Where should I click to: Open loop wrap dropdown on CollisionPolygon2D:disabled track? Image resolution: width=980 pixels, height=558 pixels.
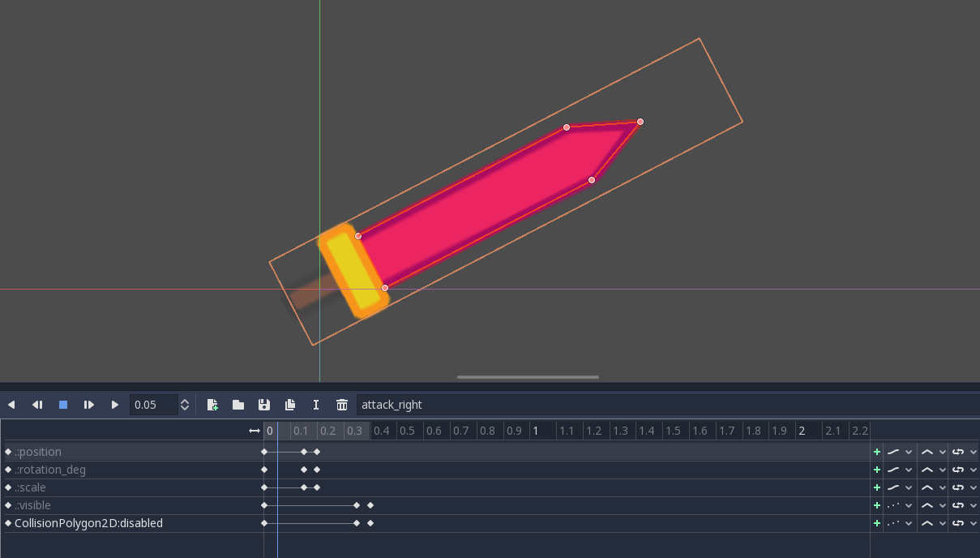(x=964, y=523)
